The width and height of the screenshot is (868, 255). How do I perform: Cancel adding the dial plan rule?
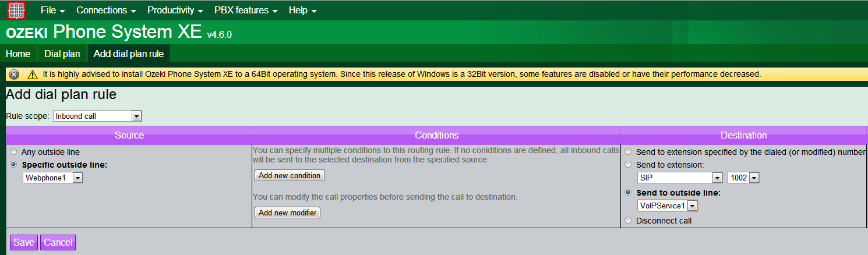[x=58, y=242]
